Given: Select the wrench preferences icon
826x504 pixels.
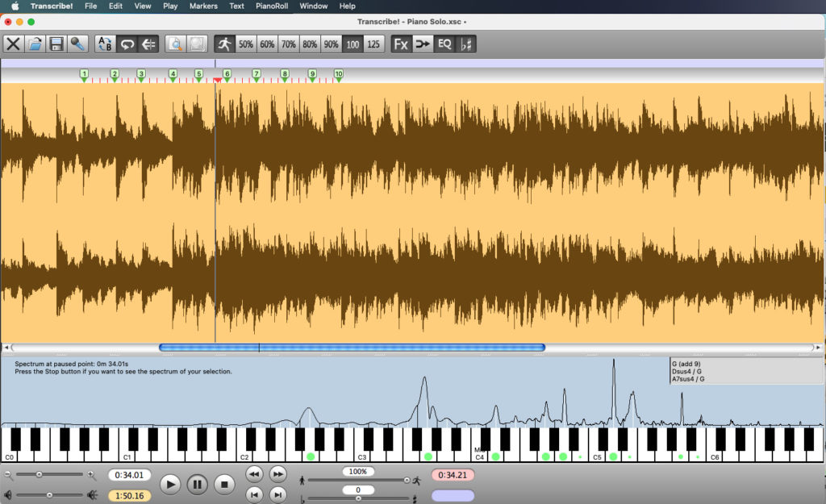Looking at the screenshot, I should [x=78, y=44].
